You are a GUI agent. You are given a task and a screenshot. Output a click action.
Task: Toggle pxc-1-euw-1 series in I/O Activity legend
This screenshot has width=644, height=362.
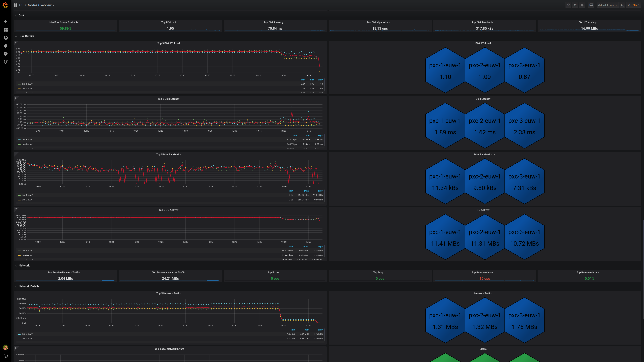point(28,251)
